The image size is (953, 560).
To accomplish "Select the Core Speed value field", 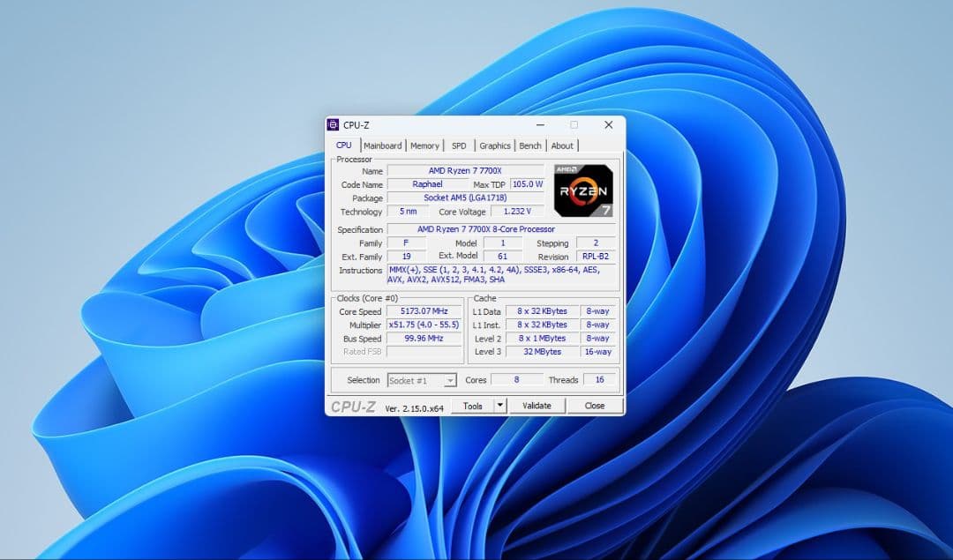I will pyautogui.click(x=423, y=310).
